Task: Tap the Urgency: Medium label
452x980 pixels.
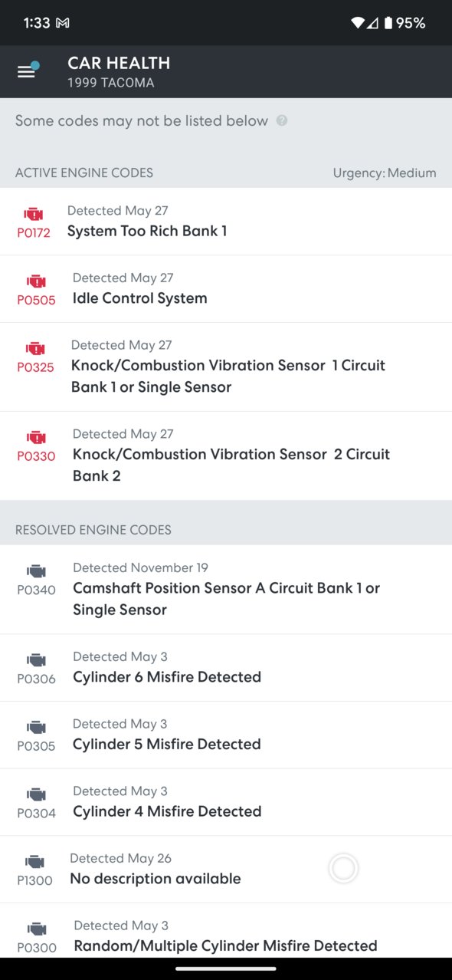Action: tap(385, 173)
